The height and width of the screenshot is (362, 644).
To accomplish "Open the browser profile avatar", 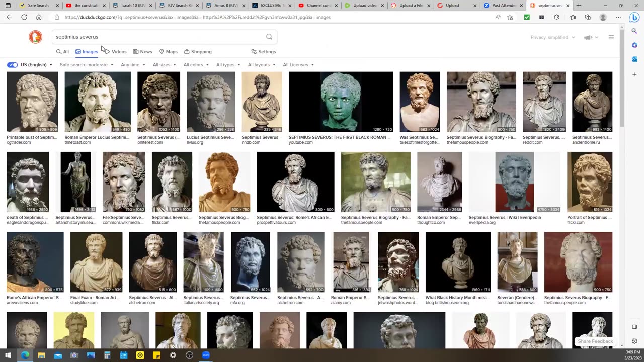I will coord(603,17).
